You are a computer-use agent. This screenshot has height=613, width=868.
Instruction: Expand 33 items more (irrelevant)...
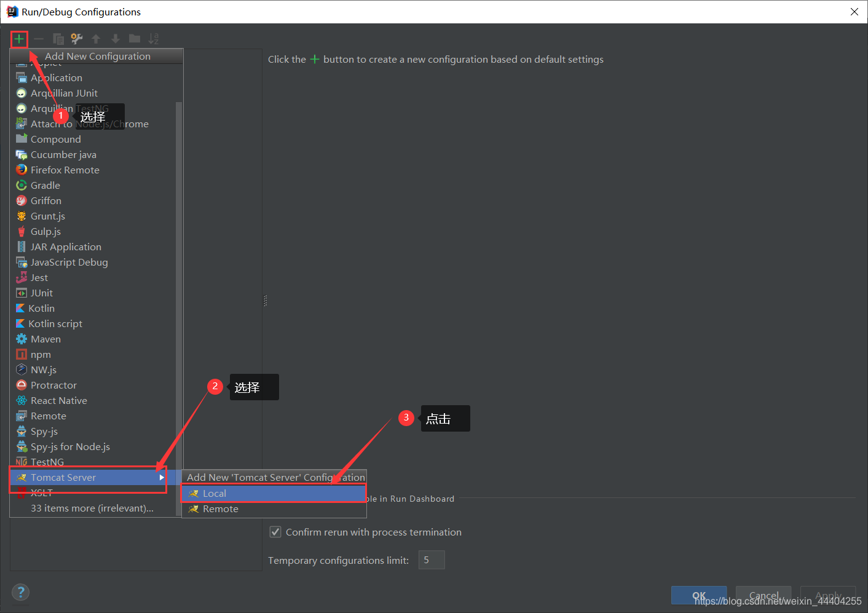pos(92,508)
